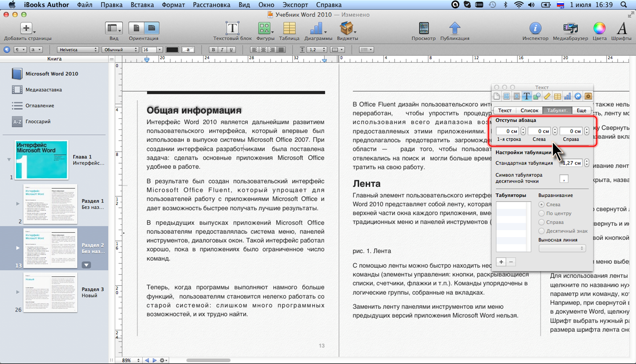Toggle the styles drawer blue button
The image size is (636, 364).
(7, 50)
